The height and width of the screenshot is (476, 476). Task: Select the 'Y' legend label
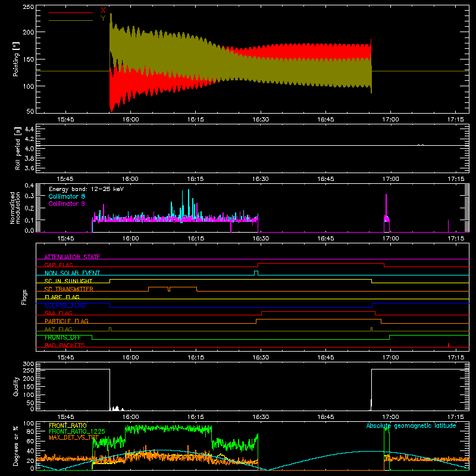[x=103, y=18]
